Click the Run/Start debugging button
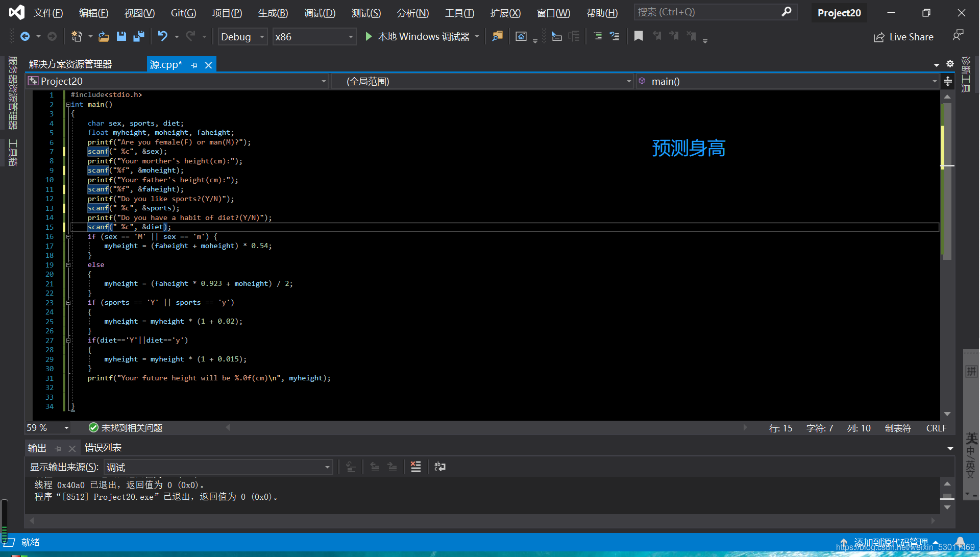 [x=369, y=36]
